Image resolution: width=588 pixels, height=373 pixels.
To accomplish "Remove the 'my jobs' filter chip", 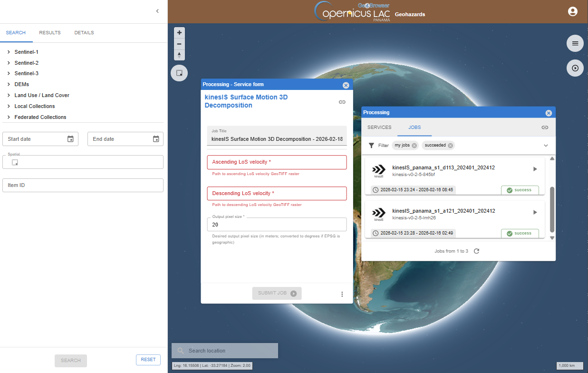I will (414, 146).
